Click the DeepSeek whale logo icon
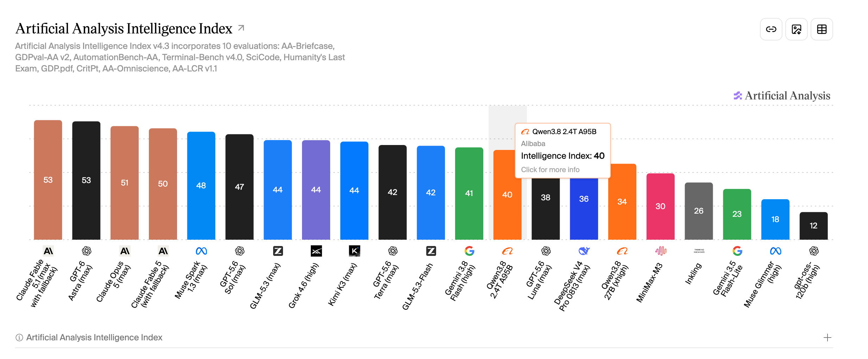This screenshot has height=359, width=868. pos(584,251)
